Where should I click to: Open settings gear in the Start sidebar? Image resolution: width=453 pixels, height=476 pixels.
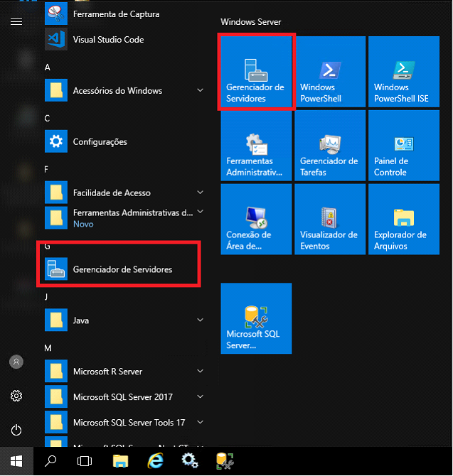(16, 396)
